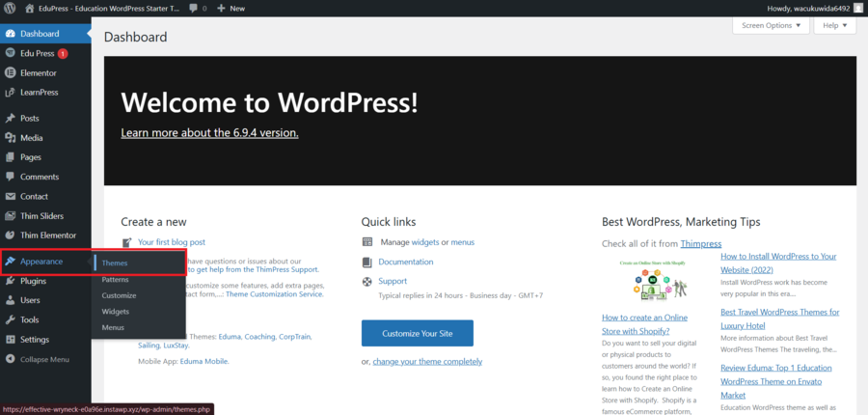Viewport: 868px width, 415px height.
Task: Click the Users icon in sidebar
Action: tap(10, 300)
